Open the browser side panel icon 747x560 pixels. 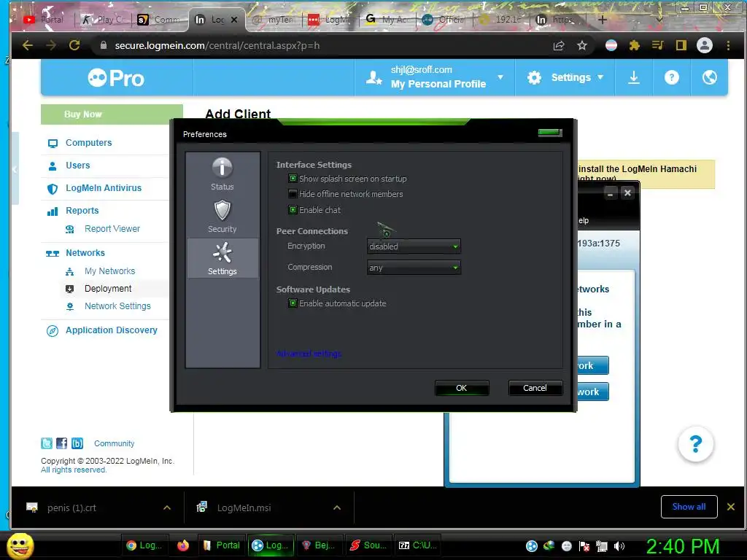(x=681, y=45)
